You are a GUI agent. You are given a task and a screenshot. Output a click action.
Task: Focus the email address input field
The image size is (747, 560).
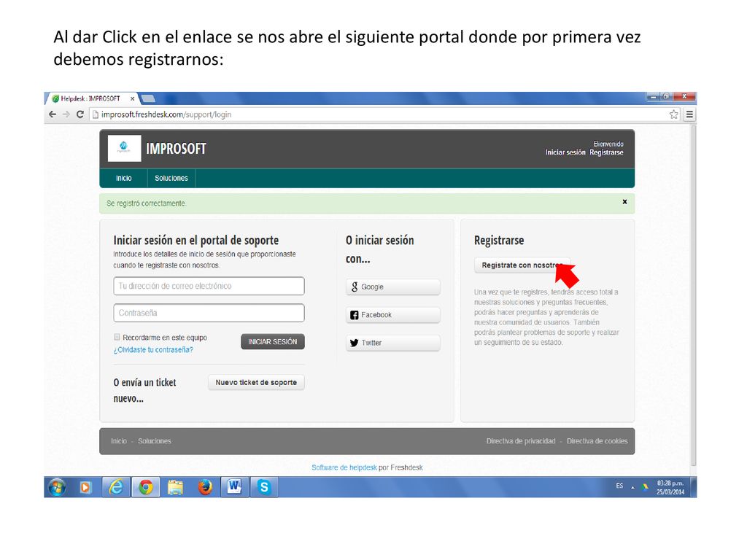(x=209, y=286)
